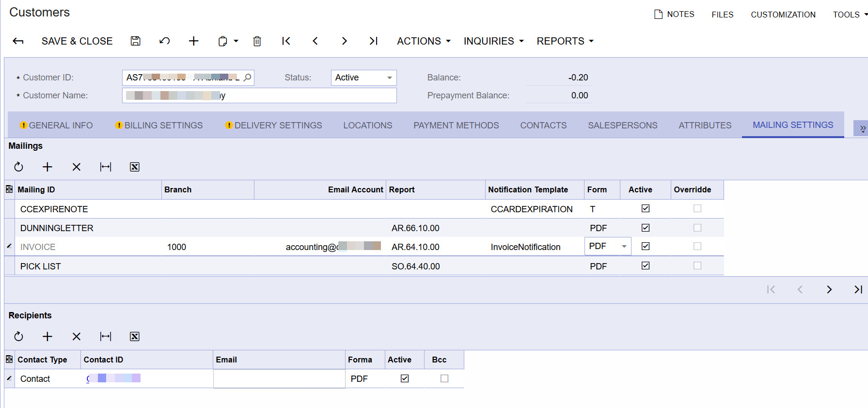868x408 pixels.
Task: Open FILES attachments
Action: (x=723, y=15)
